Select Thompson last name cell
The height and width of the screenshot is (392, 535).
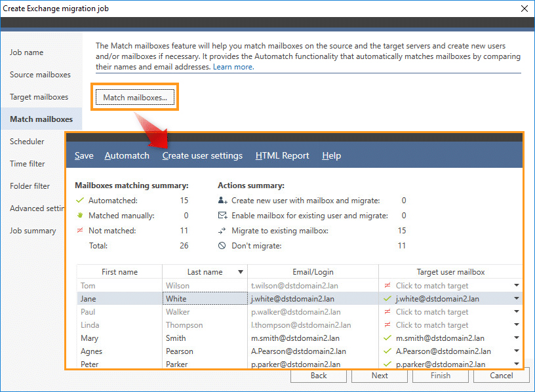(x=205, y=324)
